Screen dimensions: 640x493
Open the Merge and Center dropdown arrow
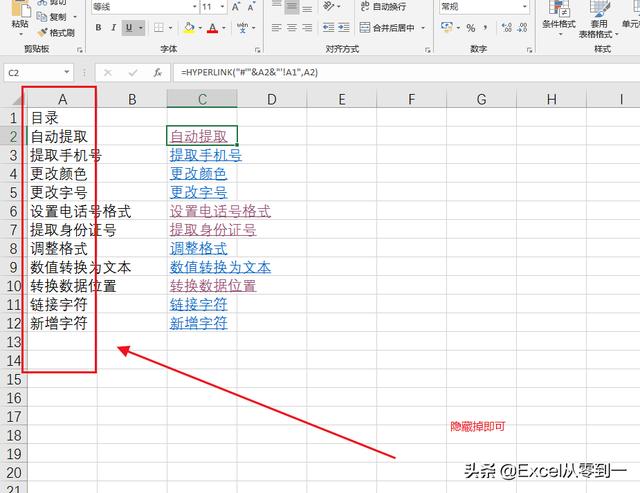423,28
